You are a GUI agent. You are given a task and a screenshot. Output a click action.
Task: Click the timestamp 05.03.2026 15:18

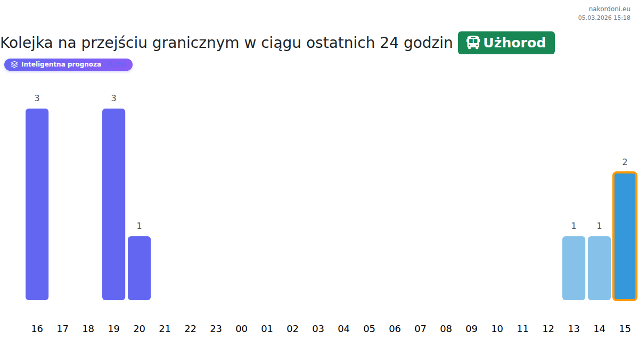(x=604, y=18)
